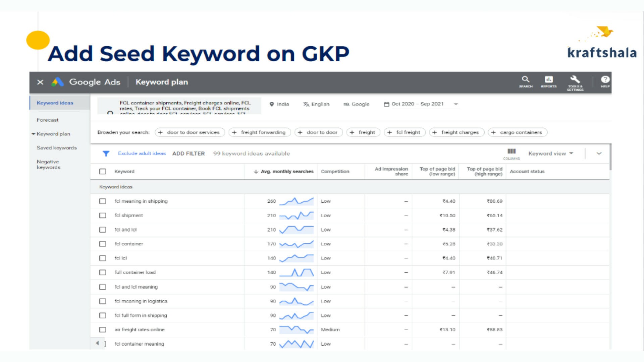Click the Account status column header
Viewport: 644px width, 362px height.
click(527, 172)
